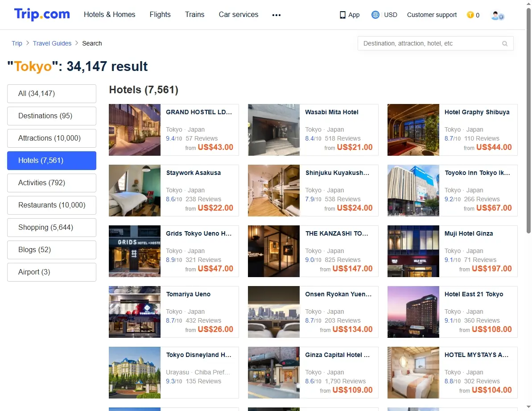The image size is (532, 411).
Task: Click the Staywork Asakusa hotel name
Action: (194, 173)
